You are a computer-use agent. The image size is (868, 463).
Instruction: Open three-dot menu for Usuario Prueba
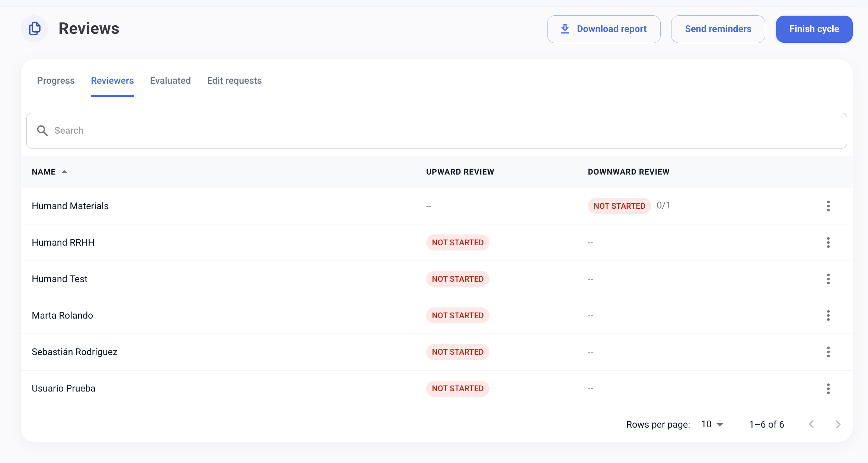828,389
